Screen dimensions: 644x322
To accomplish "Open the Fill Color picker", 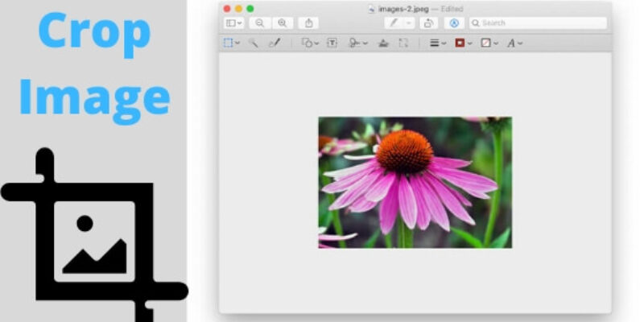I will click(489, 43).
